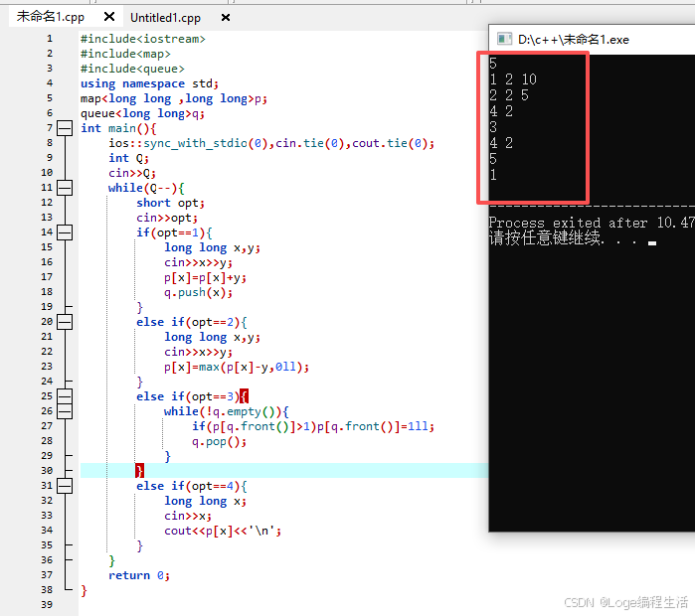Click line number 39 in the gutter

[x=47, y=605]
